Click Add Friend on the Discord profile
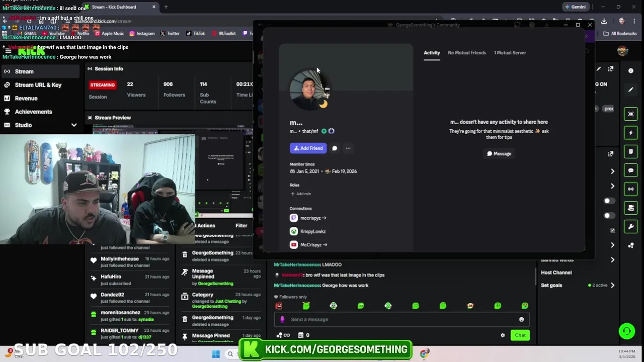 308,148
